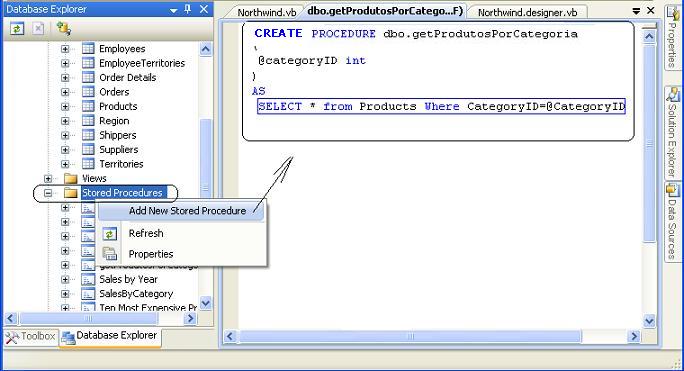Expand the Territories table node
The width and height of the screenshot is (684, 371).
(65, 164)
